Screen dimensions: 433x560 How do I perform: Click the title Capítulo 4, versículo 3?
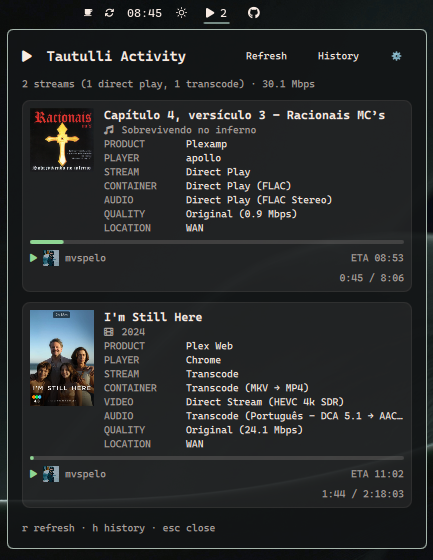point(185,115)
